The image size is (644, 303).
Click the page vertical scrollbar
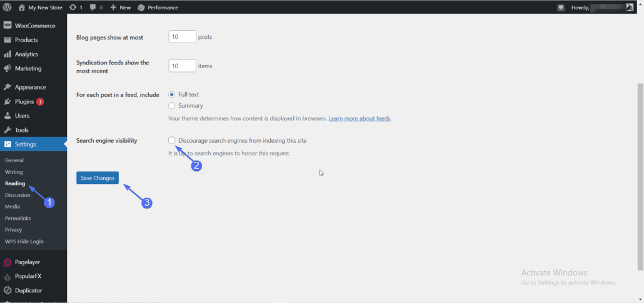pyautogui.click(x=640, y=177)
